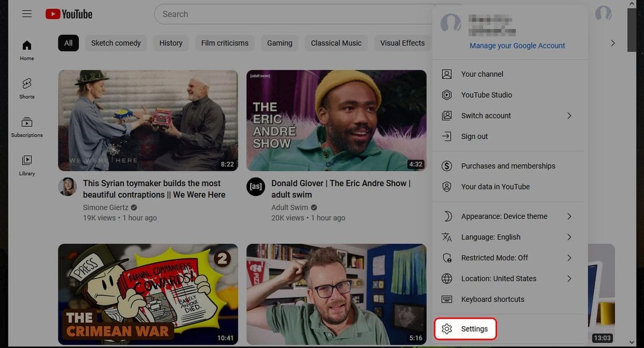This screenshot has width=644, height=348.
Task: Expand Location: United States submenu
Action: point(498,278)
